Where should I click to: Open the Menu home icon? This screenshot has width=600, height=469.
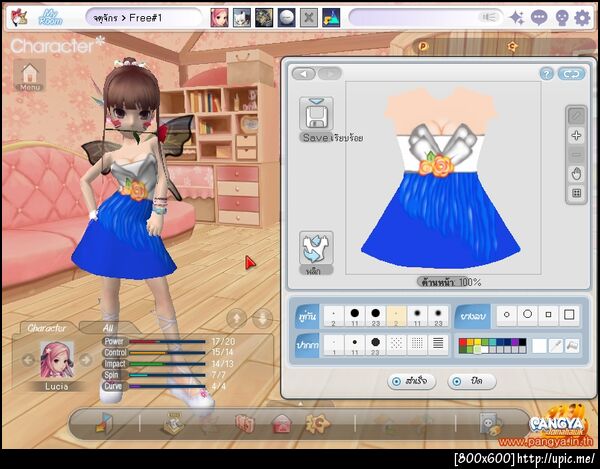click(x=30, y=75)
